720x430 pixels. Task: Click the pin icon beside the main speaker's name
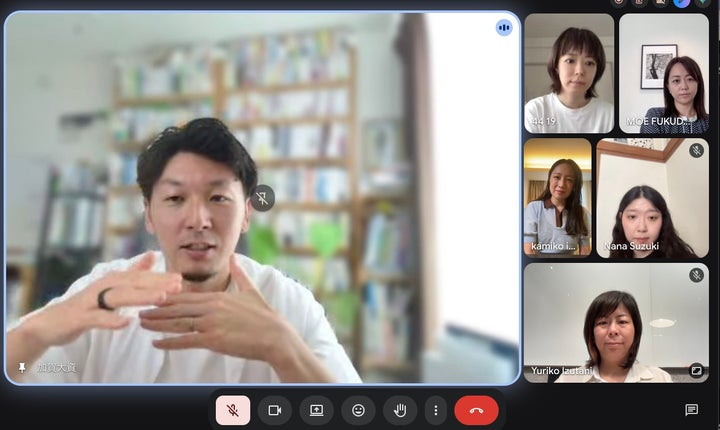point(22,367)
